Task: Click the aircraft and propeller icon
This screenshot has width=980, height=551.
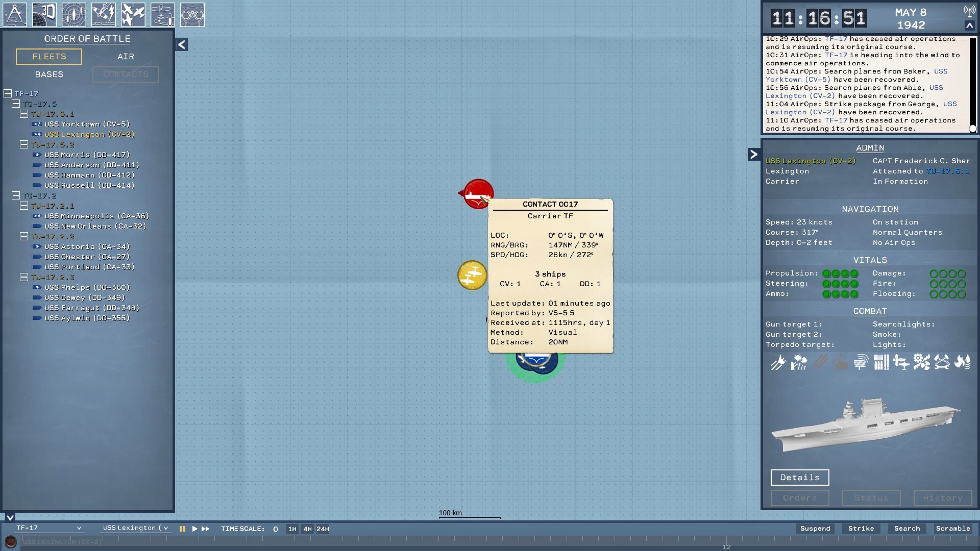Action: coord(901,362)
